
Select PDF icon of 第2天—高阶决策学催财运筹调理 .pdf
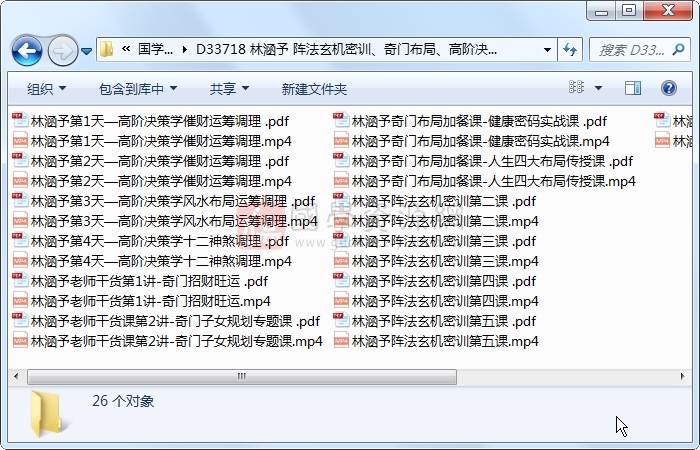pyautogui.click(x=21, y=161)
